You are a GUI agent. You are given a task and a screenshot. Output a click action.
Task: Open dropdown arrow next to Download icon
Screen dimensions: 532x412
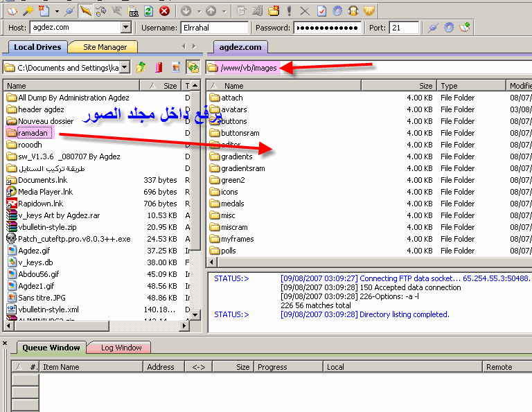click(198, 10)
